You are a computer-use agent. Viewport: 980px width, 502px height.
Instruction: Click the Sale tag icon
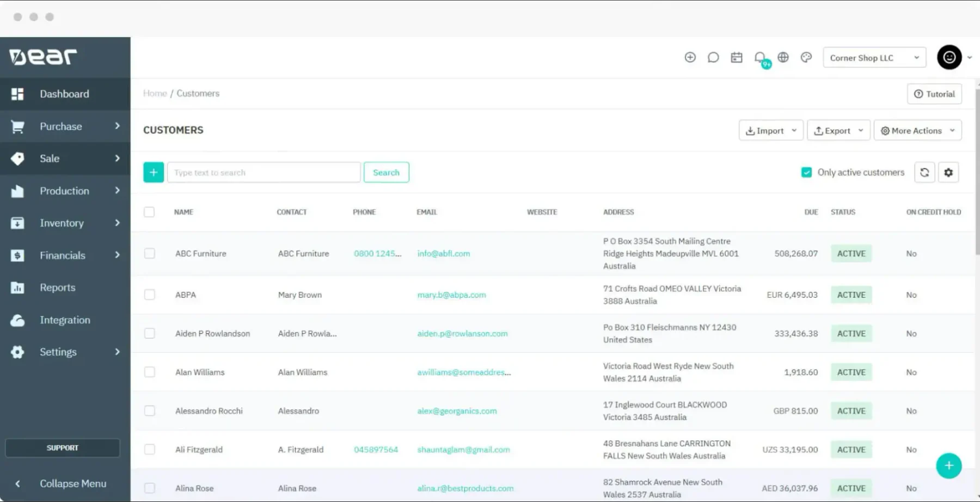[x=17, y=158]
